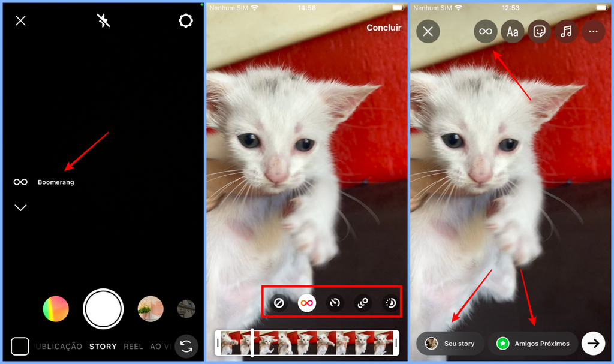Collapse the camera mode menu chevron
The width and height of the screenshot is (614, 364).
21,207
